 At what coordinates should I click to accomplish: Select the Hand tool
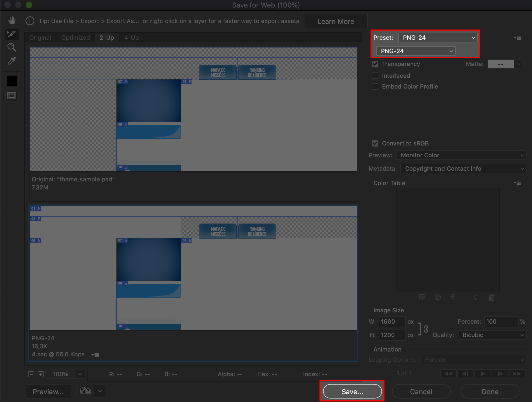click(x=12, y=20)
